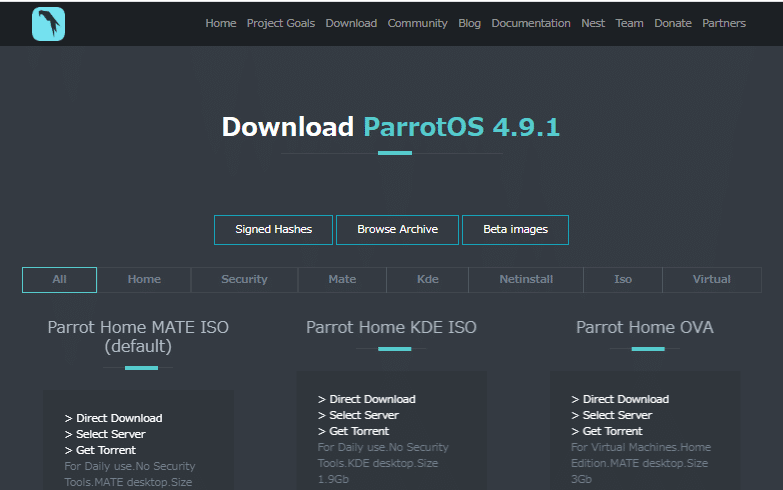Open the Community menu item

417,23
